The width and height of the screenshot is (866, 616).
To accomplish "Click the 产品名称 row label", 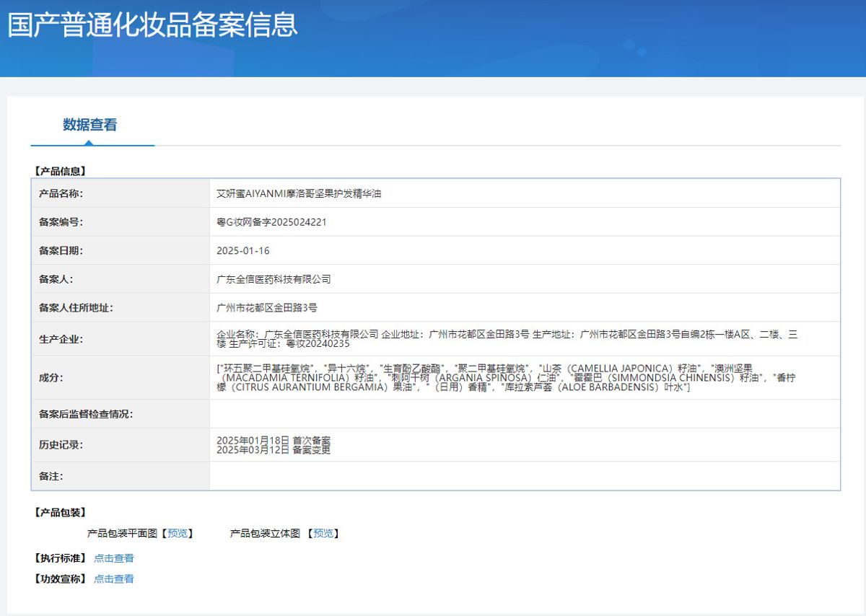I will (x=61, y=194).
